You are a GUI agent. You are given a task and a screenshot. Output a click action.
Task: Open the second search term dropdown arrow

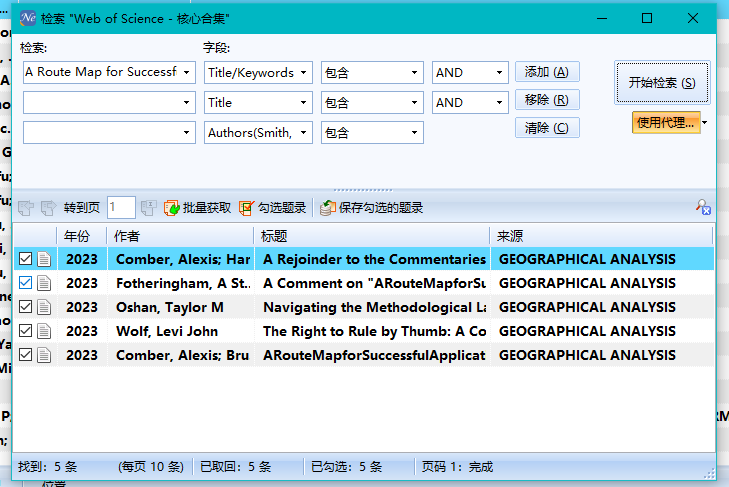click(186, 102)
